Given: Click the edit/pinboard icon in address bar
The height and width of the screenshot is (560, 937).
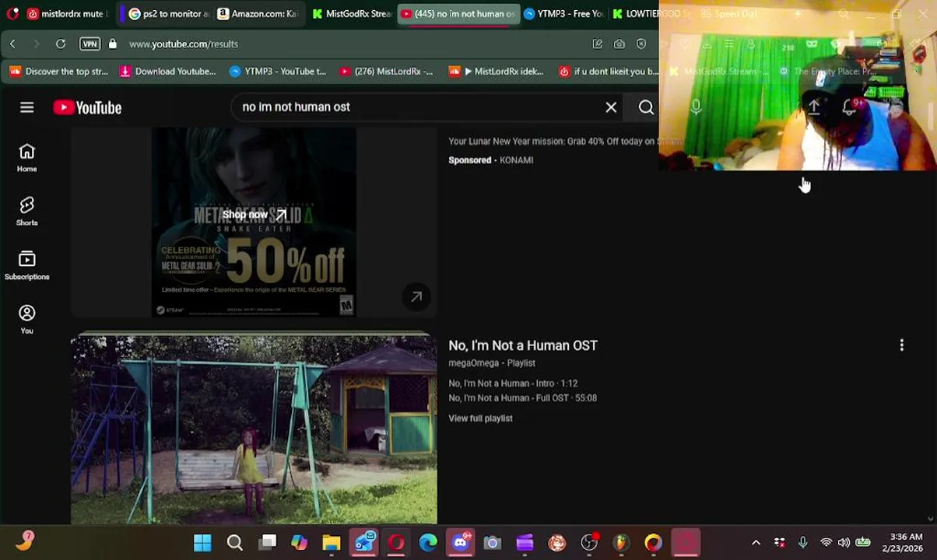Looking at the screenshot, I should click(x=597, y=44).
